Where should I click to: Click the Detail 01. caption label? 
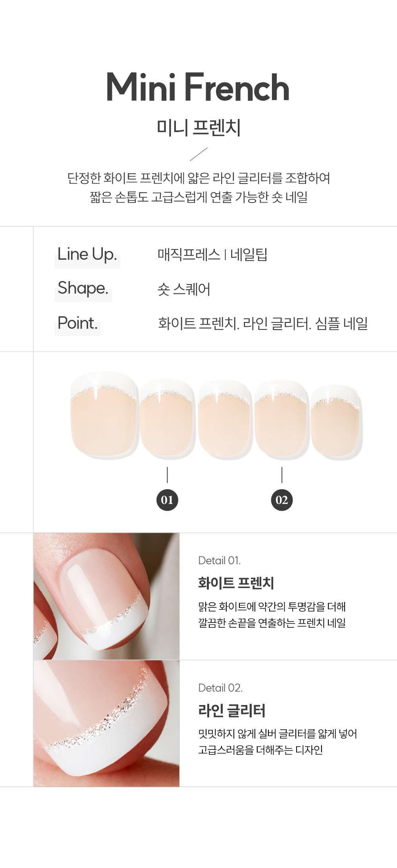(220, 560)
